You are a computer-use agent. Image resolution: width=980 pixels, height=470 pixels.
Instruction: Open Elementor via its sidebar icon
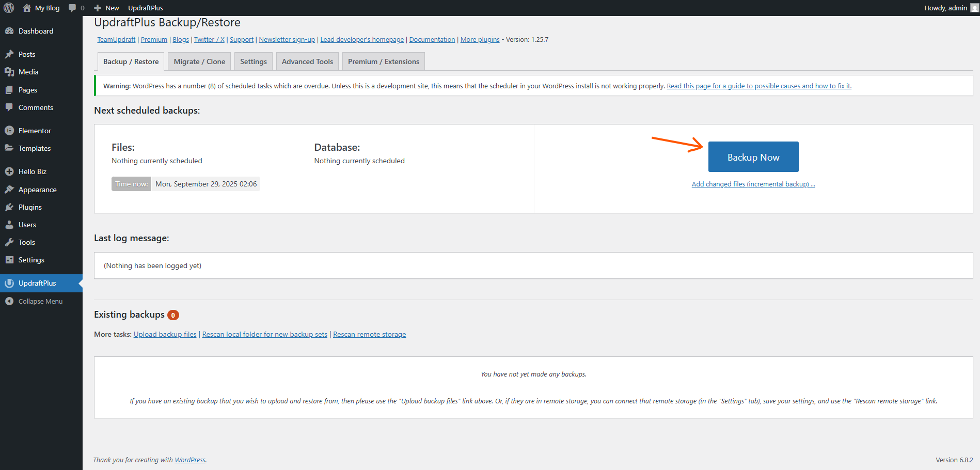(9, 131)
